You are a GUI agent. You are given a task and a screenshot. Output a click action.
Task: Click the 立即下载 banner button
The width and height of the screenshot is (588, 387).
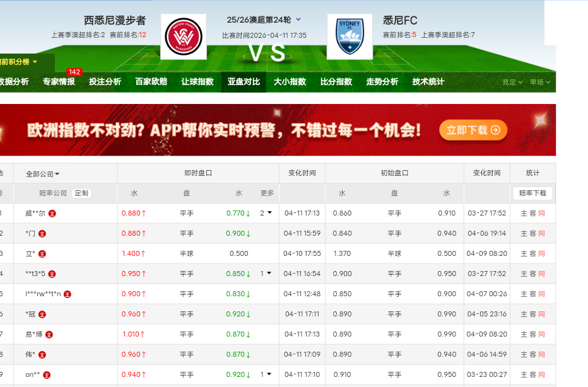(x=473, y=130)
